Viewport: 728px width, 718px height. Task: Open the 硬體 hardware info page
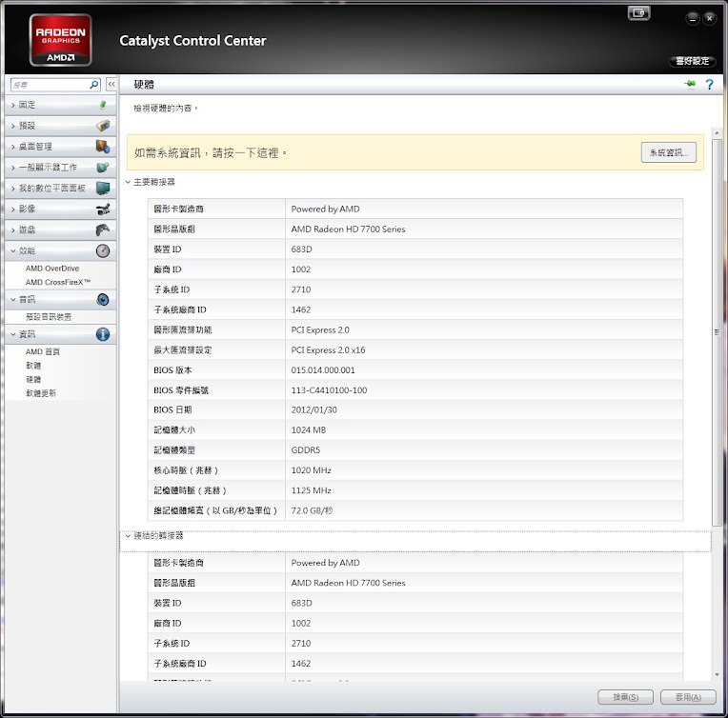click(x=33, y=380)
